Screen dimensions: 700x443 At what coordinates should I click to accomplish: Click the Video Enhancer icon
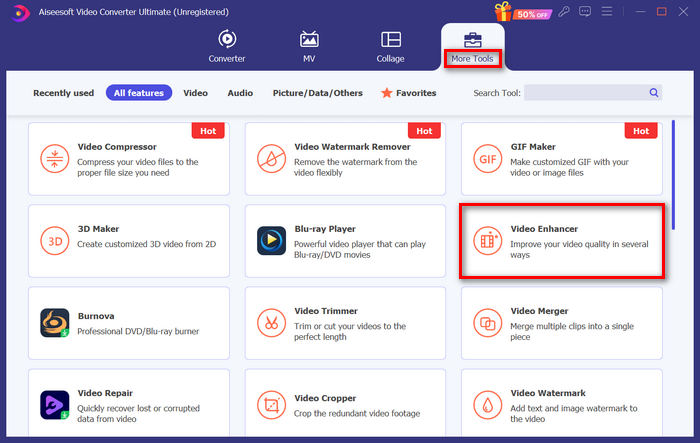tap(488, 241)
